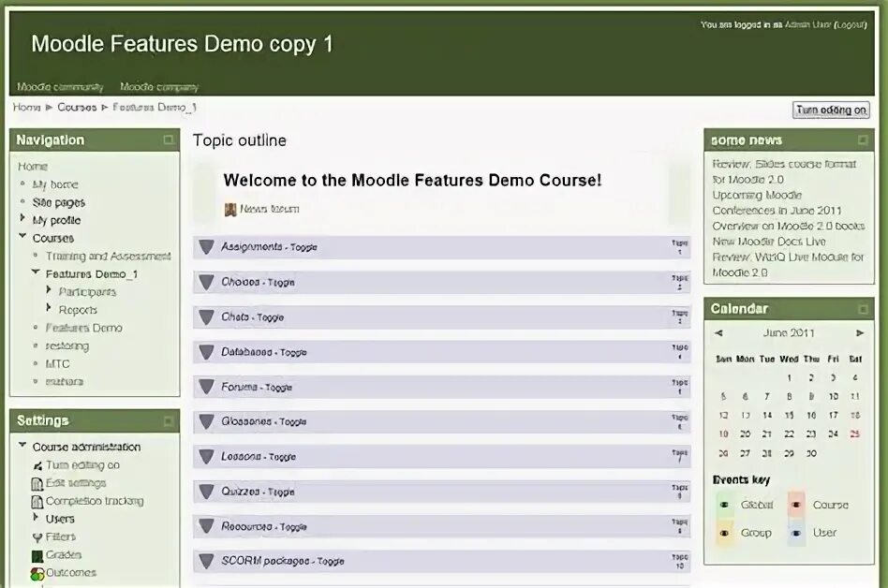Click the Logout link
Viewport: 888px width, 588px height.
coord(851,25)
